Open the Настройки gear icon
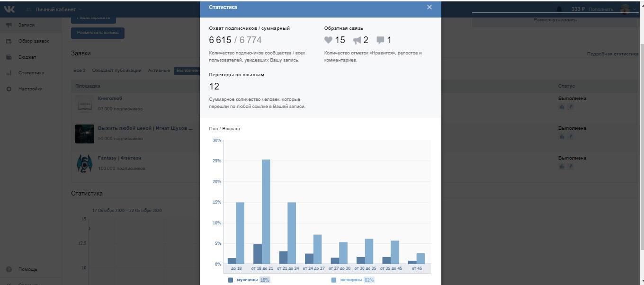Viewport: 644px width, 285px height. point(9,89)
